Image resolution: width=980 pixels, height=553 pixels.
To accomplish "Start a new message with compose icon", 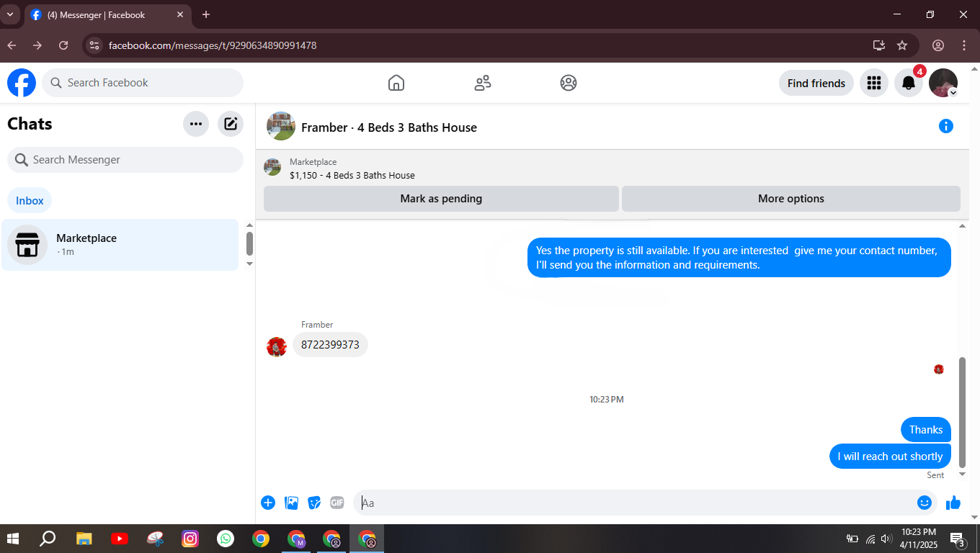I will click(231, 124).
